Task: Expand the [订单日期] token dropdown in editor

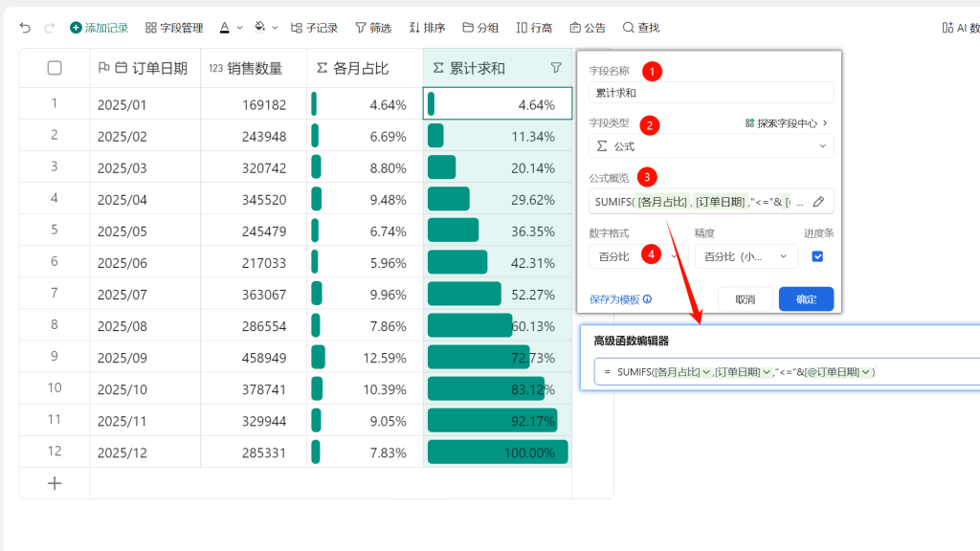Action: click(767, 372)
